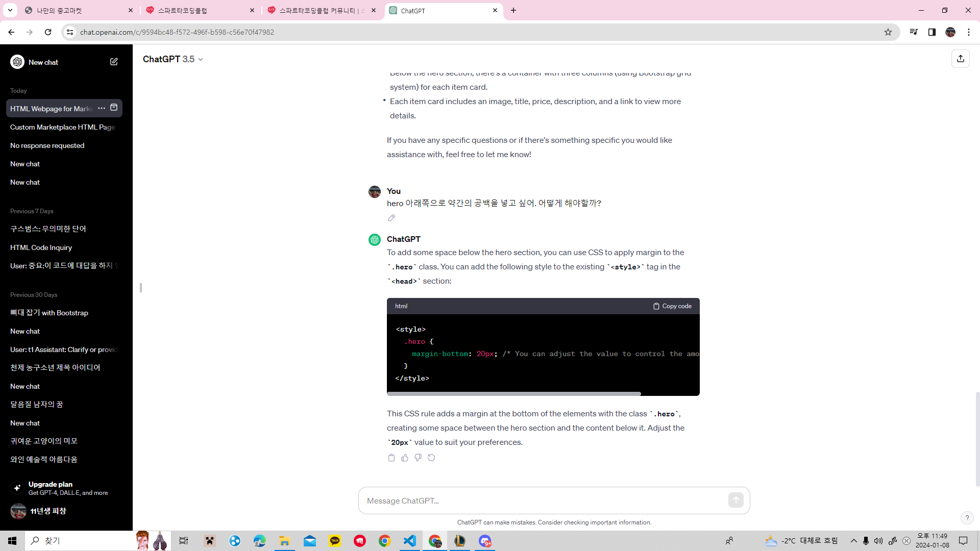This screenshot has width=980, height=551.
Task: Open the Chrome three-dot menu
Action: point(969,32)
